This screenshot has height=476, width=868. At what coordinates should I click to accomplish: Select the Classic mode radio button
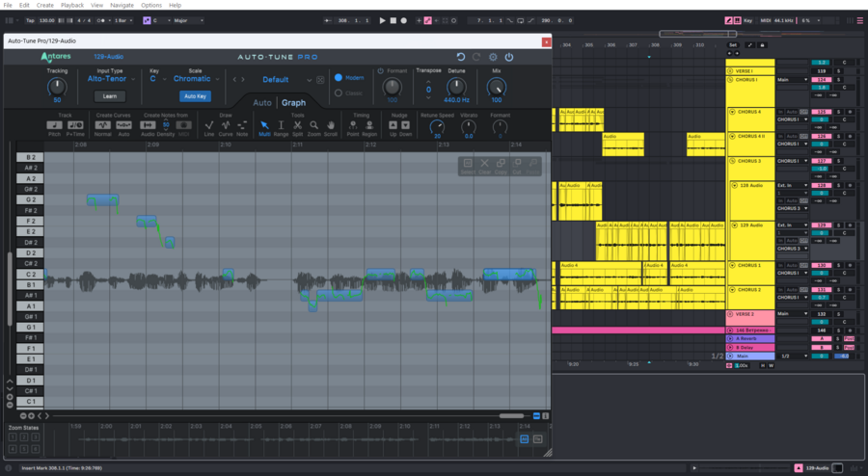coord(339,93)
